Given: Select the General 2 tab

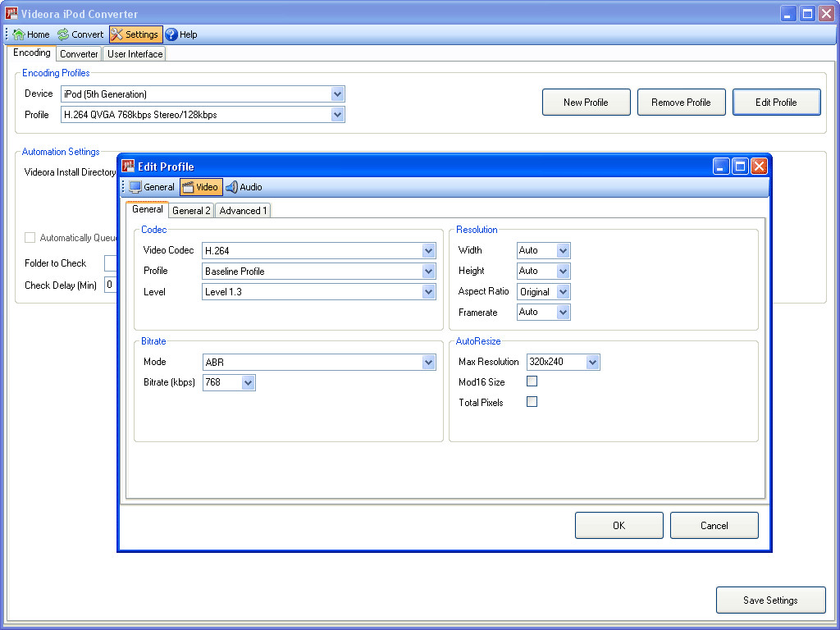Looking at the screenshot, I should tap(191, 211).
